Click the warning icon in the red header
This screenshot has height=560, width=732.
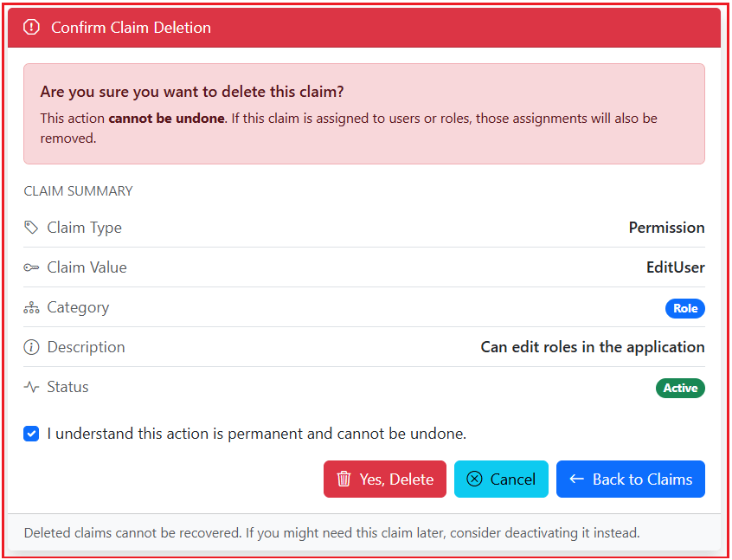(x=32, y=27)
